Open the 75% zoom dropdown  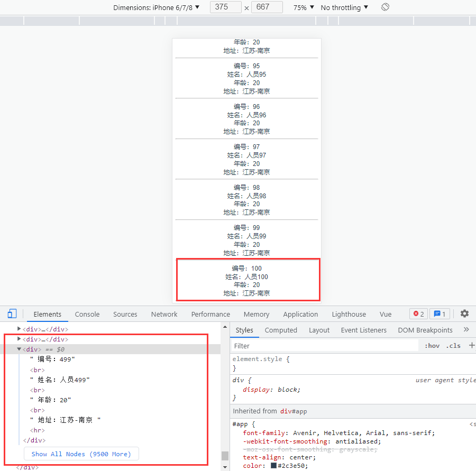click(x=304, y=7)
